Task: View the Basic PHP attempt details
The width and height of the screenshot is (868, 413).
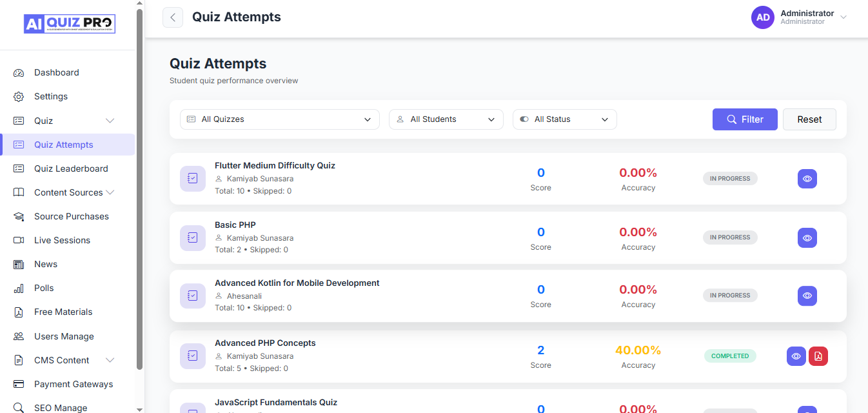Action: tap(807, 237)
